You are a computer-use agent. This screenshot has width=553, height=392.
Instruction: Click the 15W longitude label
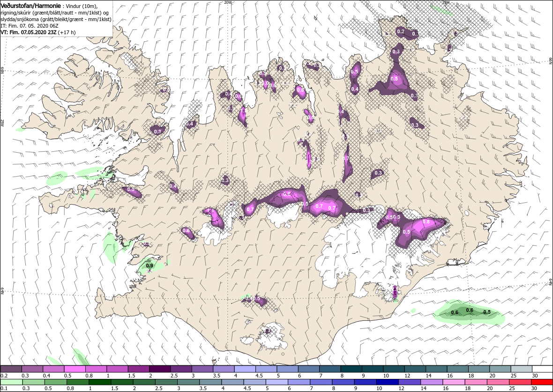pos(446,2)
